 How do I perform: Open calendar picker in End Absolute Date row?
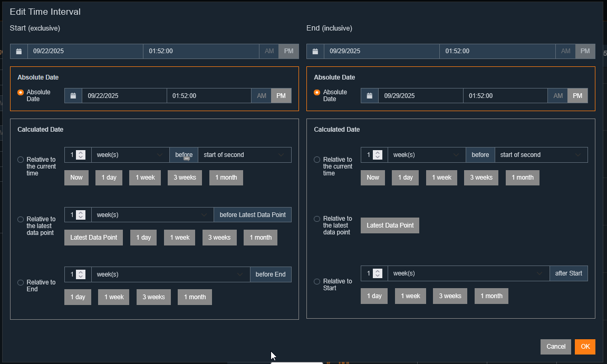[x=370, y=96]
